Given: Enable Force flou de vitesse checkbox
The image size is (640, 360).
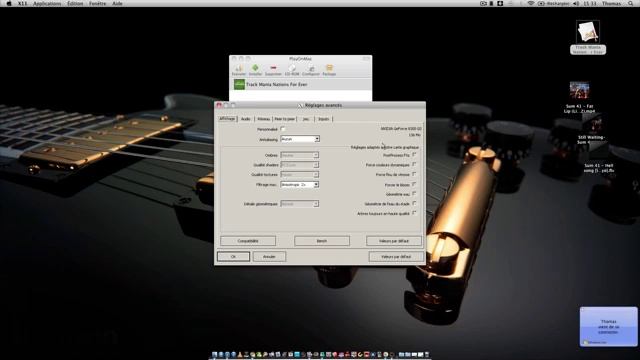Looking at the screenshot, I should click(x=414, y=174).
